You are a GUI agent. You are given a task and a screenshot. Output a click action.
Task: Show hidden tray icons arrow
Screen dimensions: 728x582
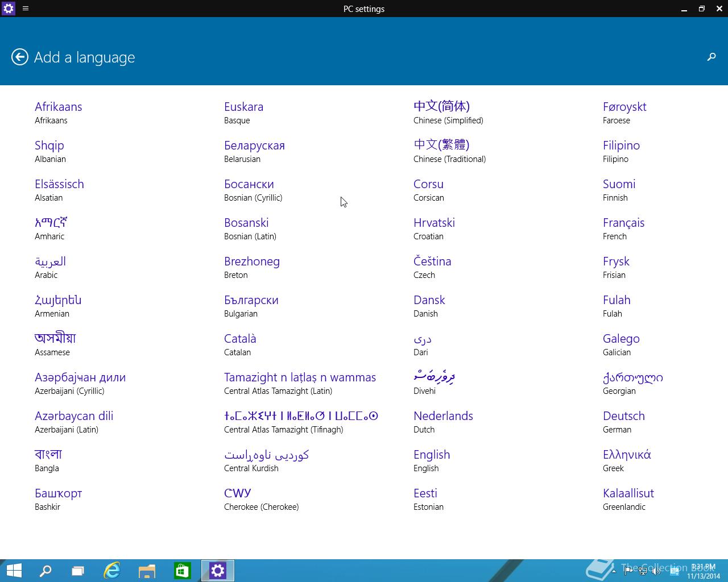[614, 571]
